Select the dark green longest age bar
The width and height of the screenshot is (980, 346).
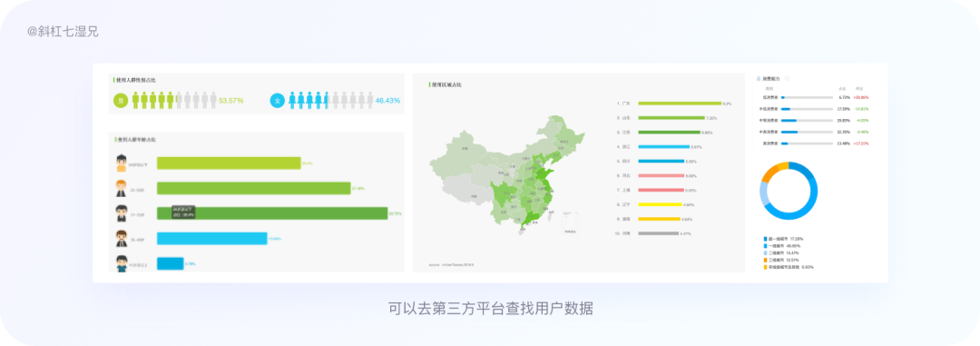[x=272, y=213]
